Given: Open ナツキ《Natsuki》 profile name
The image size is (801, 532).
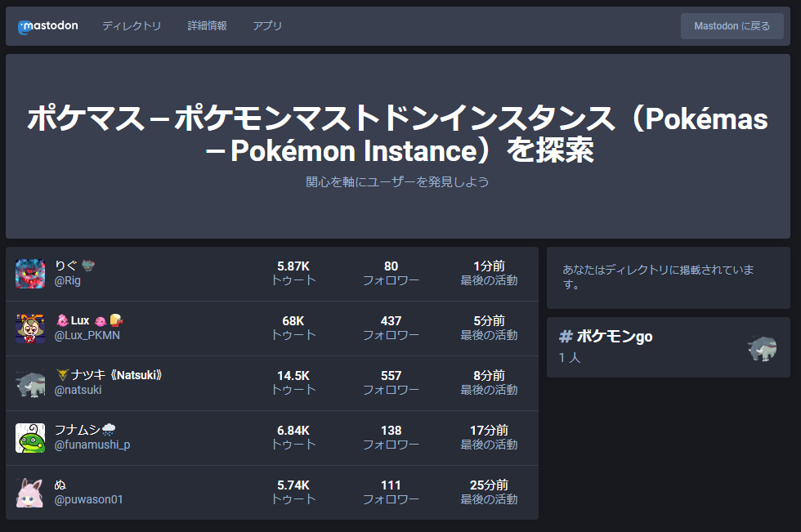Looking at the screenshot, I should (116, 375).
